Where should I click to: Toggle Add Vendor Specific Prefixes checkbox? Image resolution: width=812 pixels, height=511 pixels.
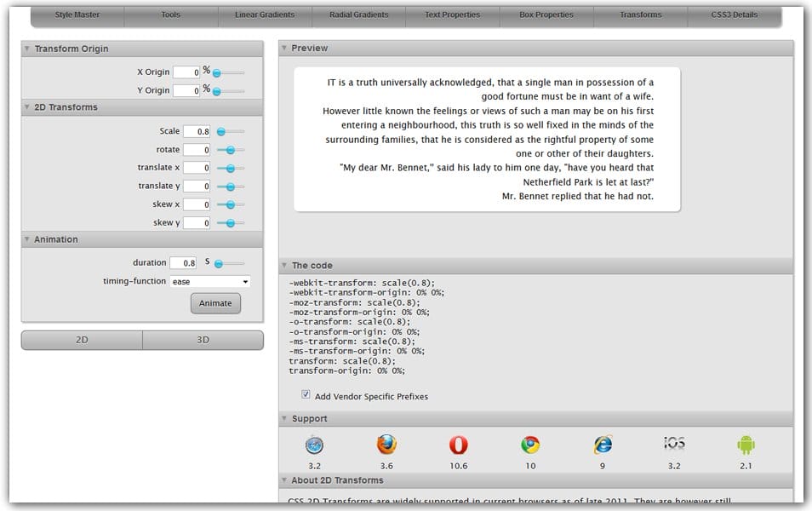tap(306, 395)
